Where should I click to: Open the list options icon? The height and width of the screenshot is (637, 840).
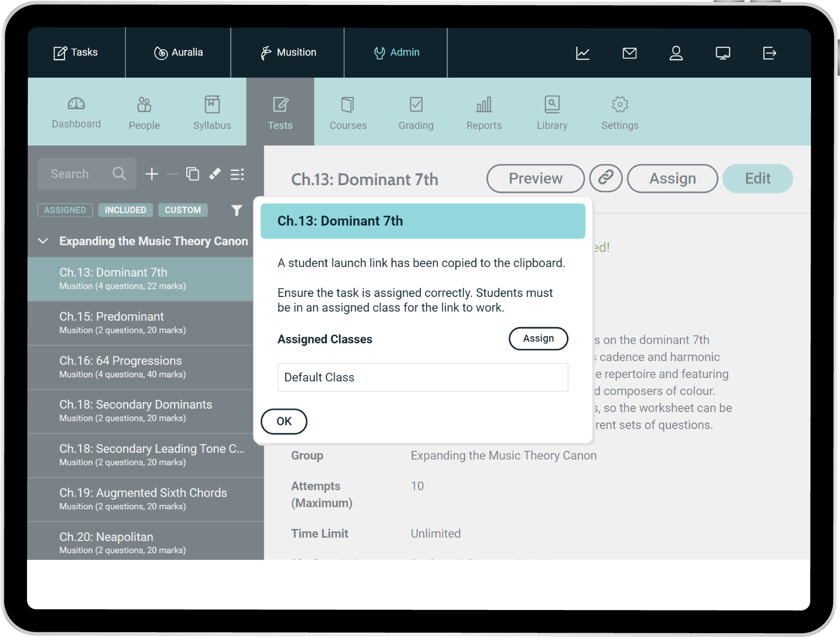[237, 174]
